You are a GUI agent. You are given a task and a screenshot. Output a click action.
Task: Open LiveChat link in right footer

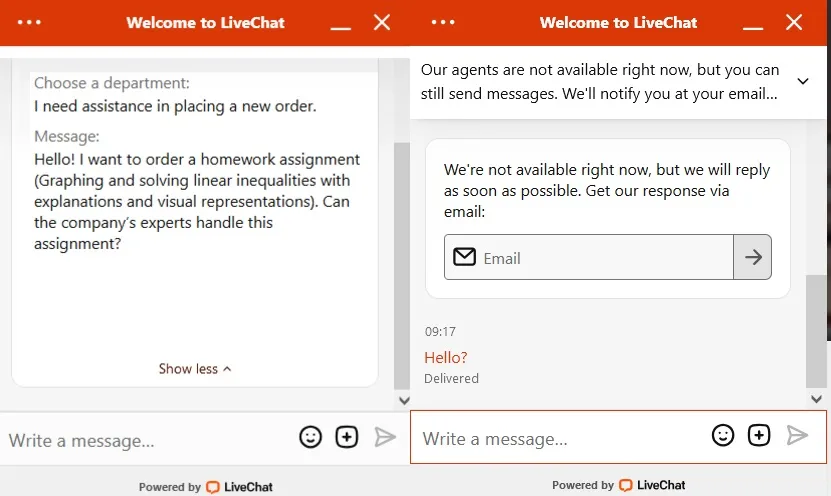click(652, 485)
